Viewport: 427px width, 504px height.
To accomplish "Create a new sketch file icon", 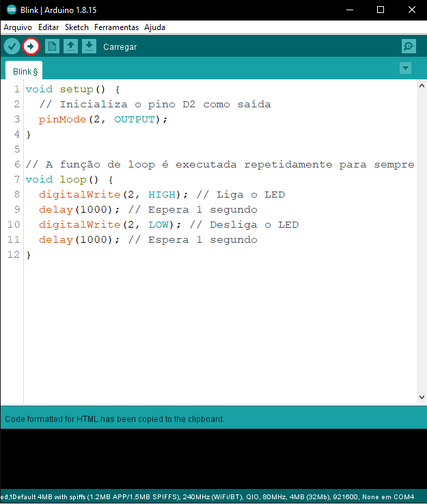I will pyautogui.click(x=52, y=47).
